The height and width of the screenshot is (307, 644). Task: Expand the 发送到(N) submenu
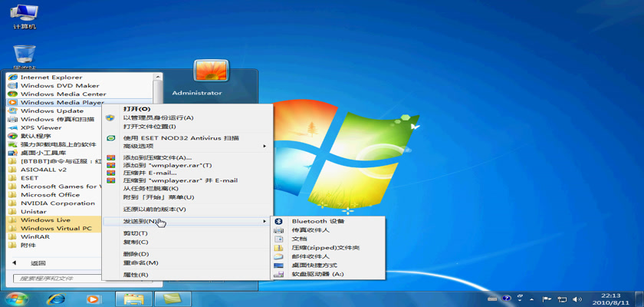[187, 221]
